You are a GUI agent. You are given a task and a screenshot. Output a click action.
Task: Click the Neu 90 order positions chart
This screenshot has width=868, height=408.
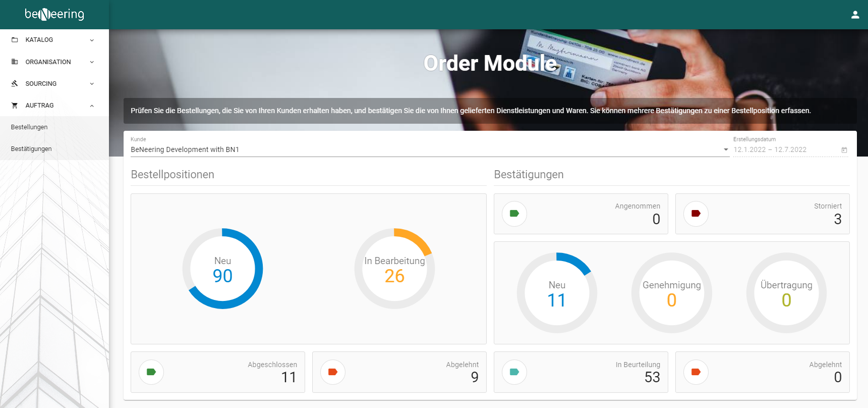click(222, 269)
